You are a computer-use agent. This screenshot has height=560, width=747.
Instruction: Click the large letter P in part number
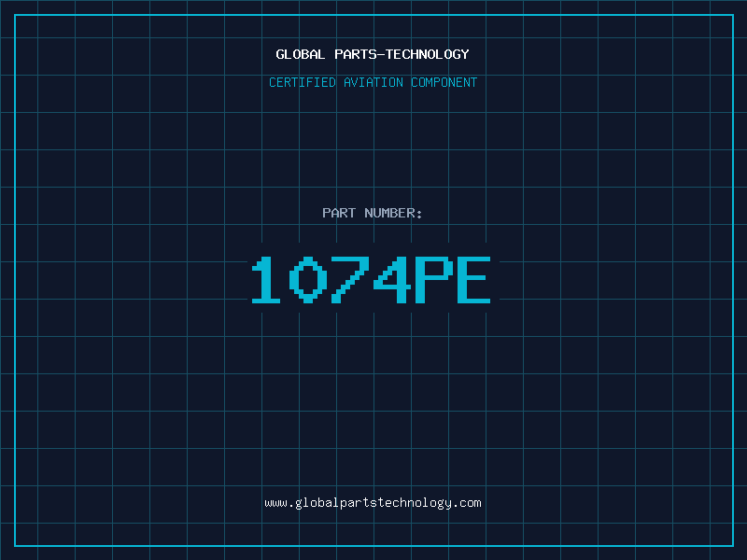pos(434,280)
